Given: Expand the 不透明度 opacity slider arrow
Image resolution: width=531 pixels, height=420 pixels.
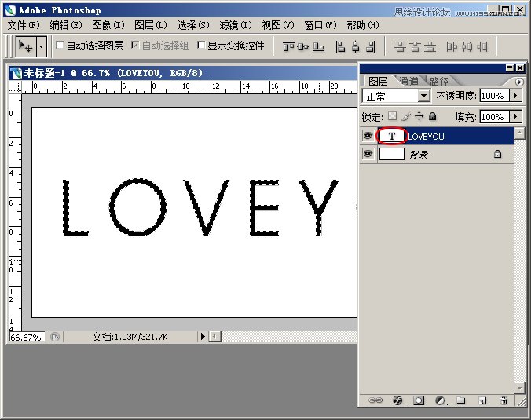Looking at the screenshot, I should 516,96.
